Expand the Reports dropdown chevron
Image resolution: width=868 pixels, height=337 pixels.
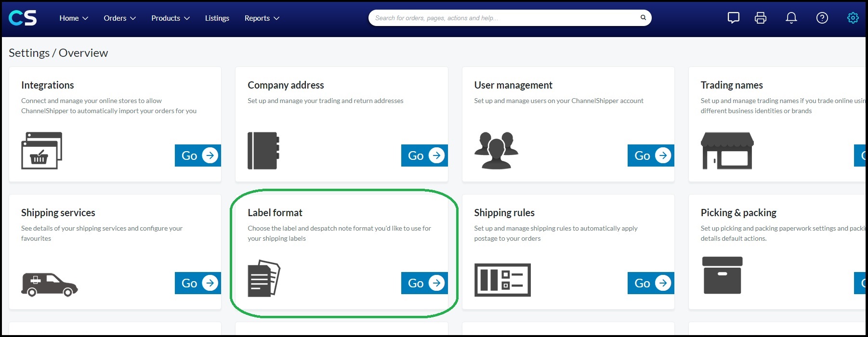click(276, 18)
